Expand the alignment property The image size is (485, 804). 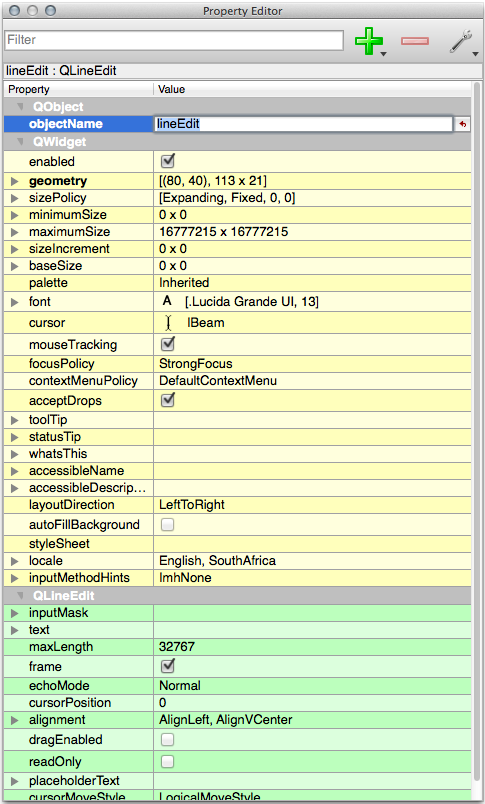click(15, 720)
